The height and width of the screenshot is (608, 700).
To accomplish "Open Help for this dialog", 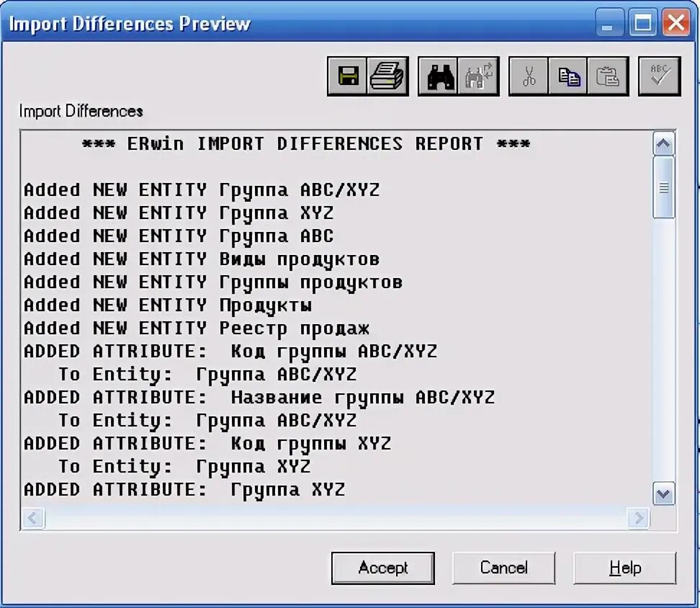I will click(624, 568).
